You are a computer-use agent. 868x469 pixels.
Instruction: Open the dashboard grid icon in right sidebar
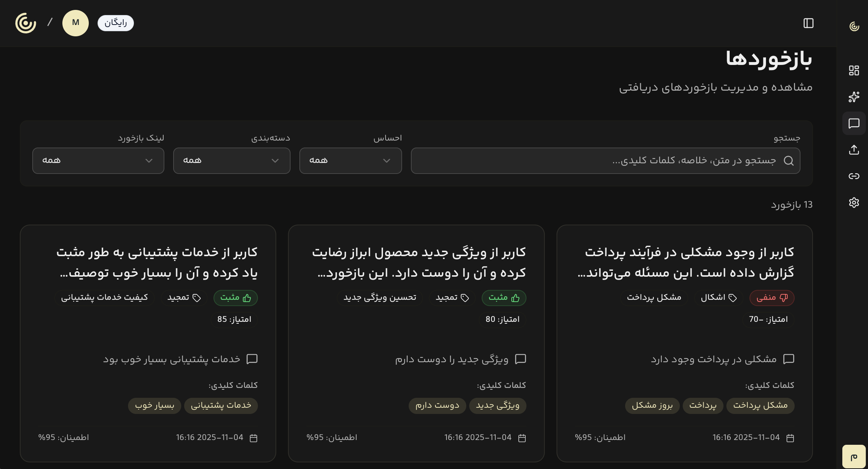pos(855,70)
